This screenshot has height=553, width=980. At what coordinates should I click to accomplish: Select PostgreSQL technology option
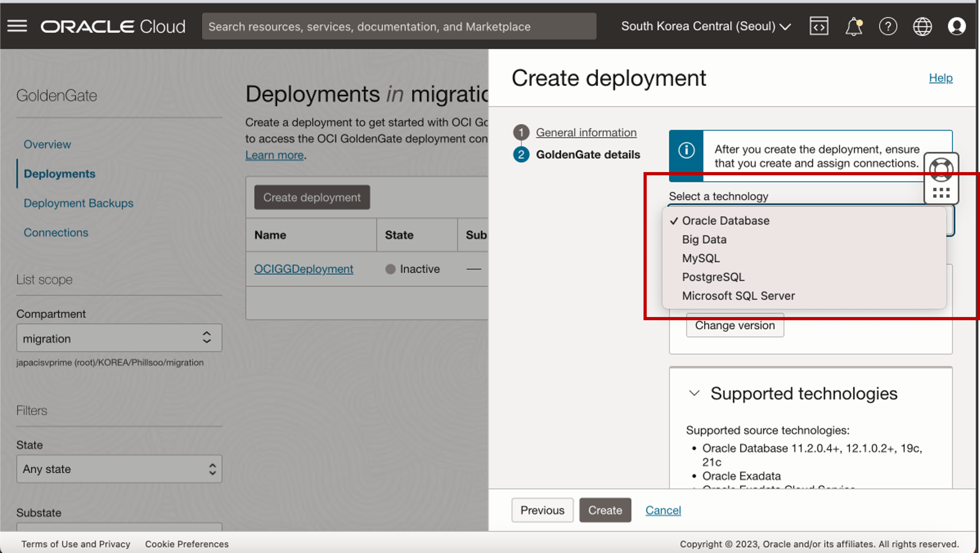[804, 277]
